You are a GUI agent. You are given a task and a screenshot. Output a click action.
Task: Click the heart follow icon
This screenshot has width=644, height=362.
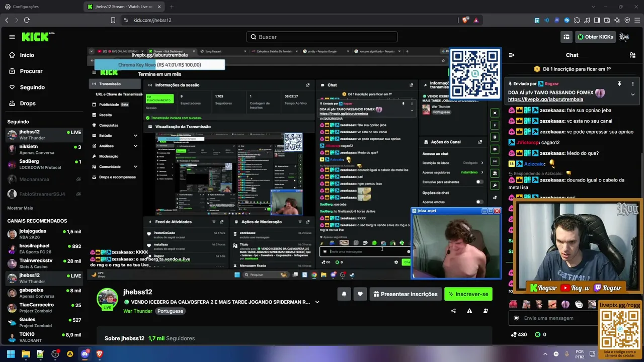point(360,294)
